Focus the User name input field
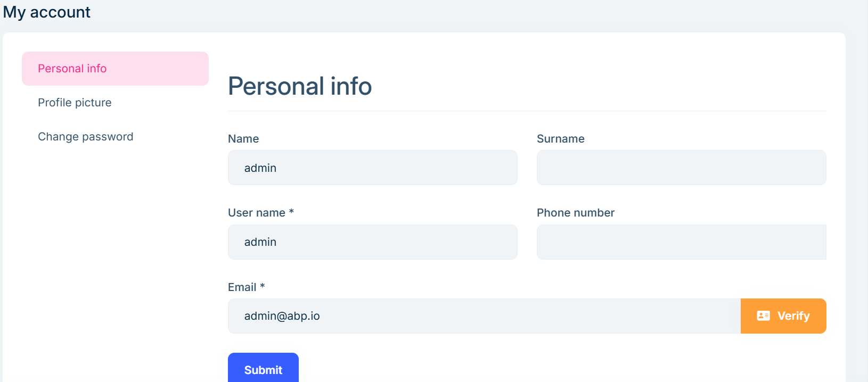Viewport: 868px width, 382px height. [x=372, y=242]
